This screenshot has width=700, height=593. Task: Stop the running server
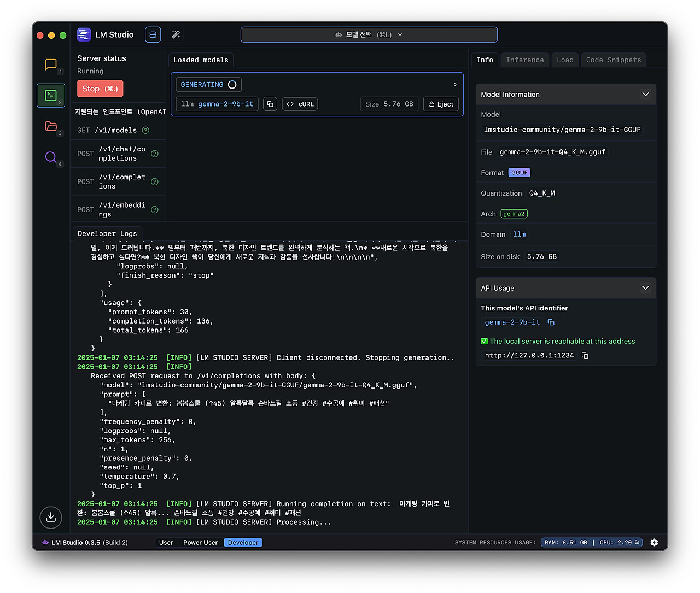coord(100,89)
